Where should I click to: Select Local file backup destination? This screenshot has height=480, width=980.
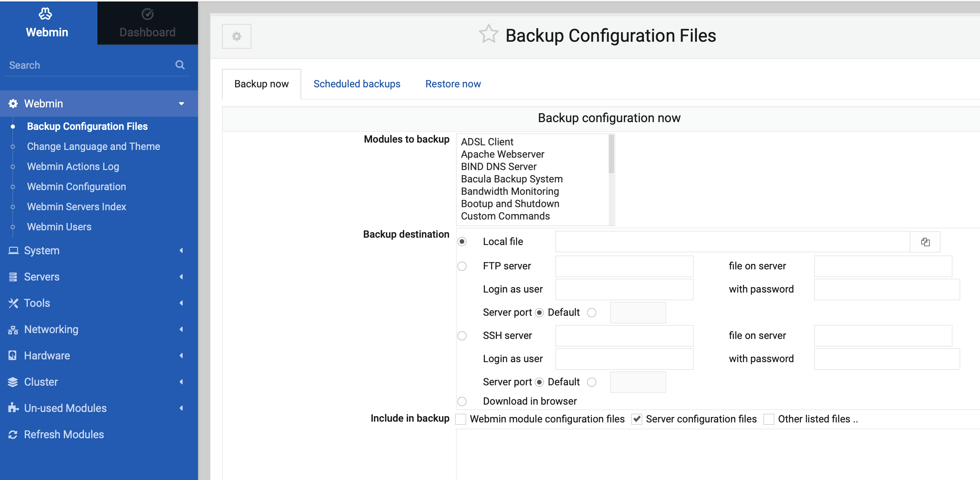pyautogui.click(x=462, y=242)
